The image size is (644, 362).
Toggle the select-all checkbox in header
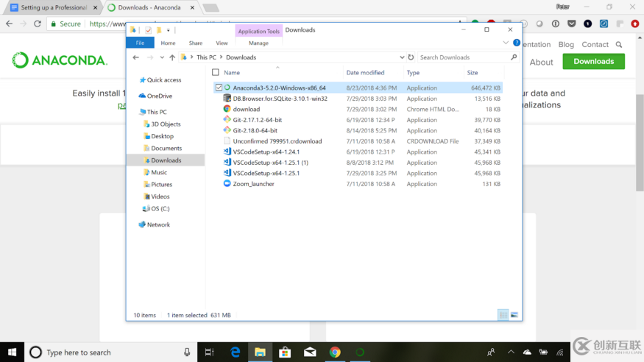click(x=216, y=73)
